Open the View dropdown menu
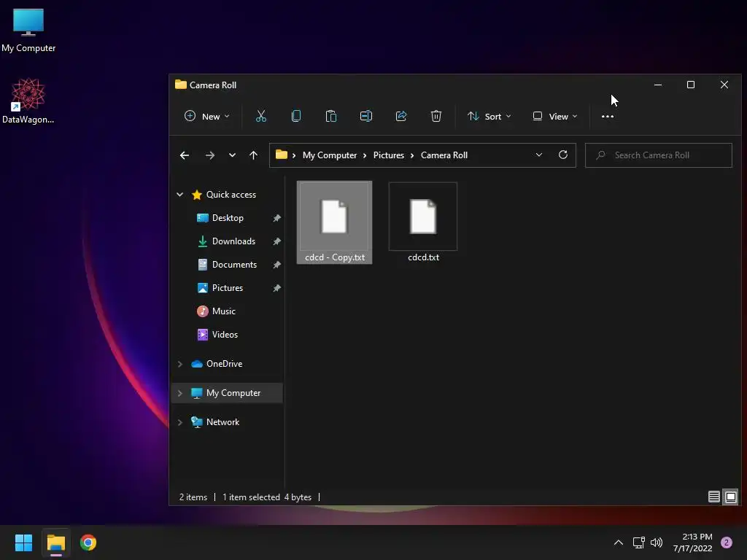Viewport: 747px width, 560px height. [555, 116]
